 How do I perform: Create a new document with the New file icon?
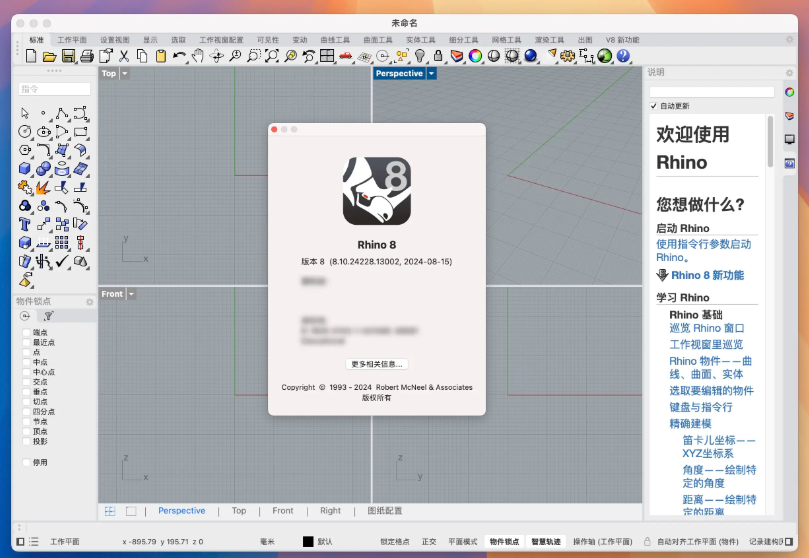pos(31,56)
